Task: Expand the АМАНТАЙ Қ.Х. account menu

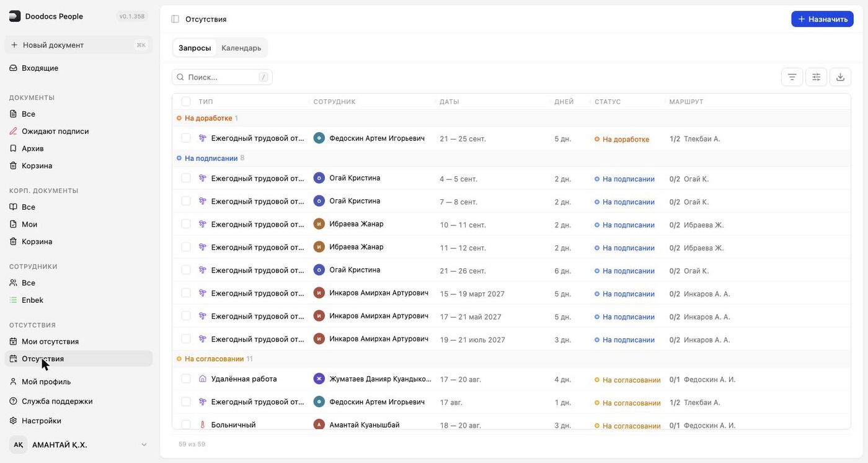Action: point(78,444)
